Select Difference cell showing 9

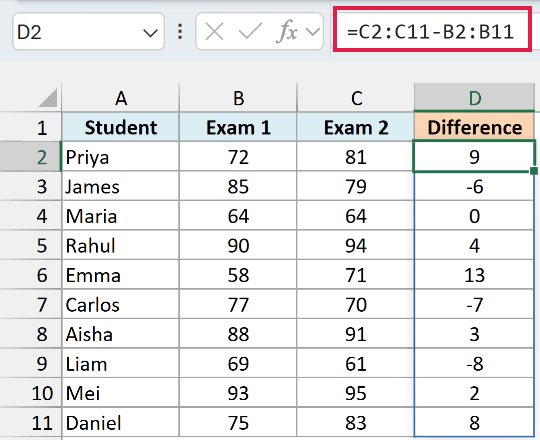(x=474, y=157)
